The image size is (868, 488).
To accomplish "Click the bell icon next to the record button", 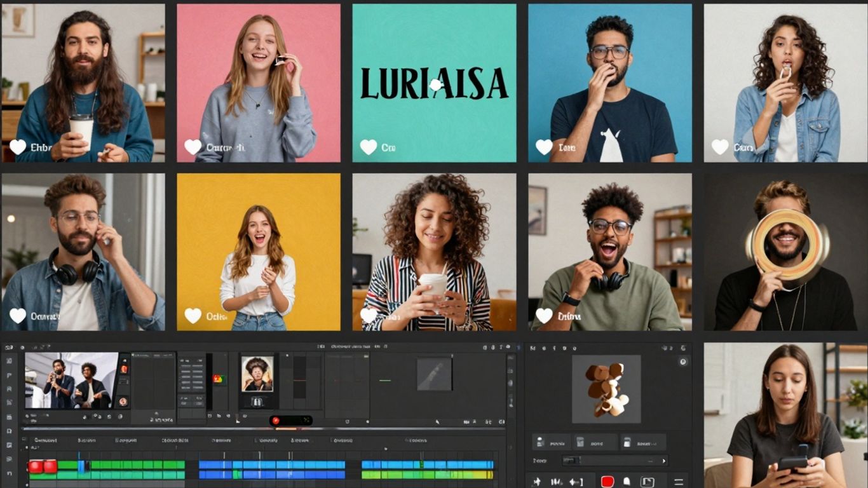I will (x=627, y=482).
